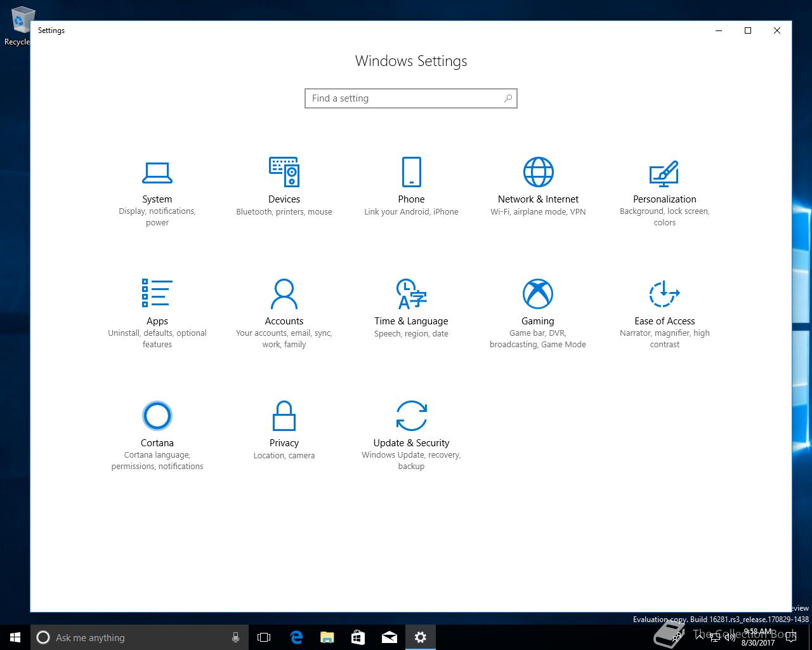
Task: Click the Settings gear on the taskbar
Action: click(421, 637)
